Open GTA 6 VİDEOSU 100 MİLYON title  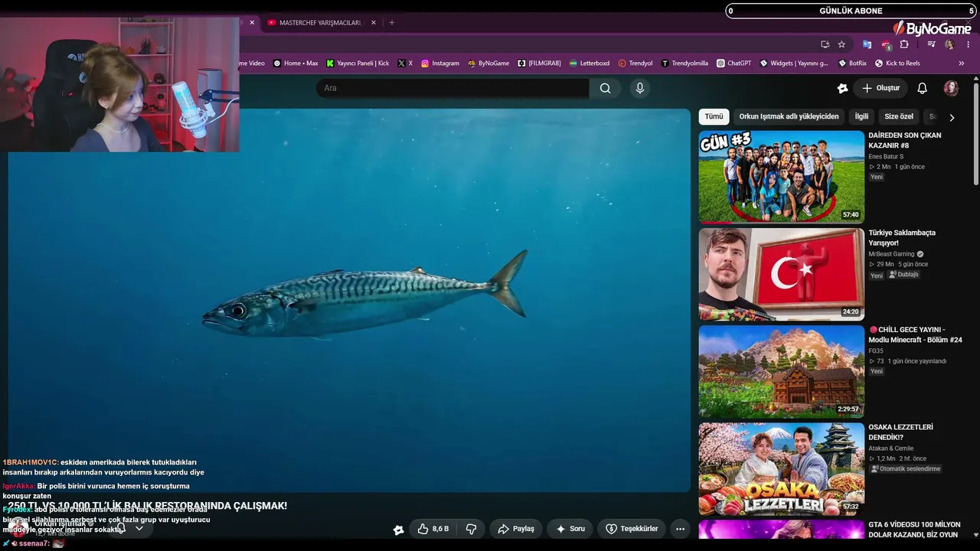[913, 530]
